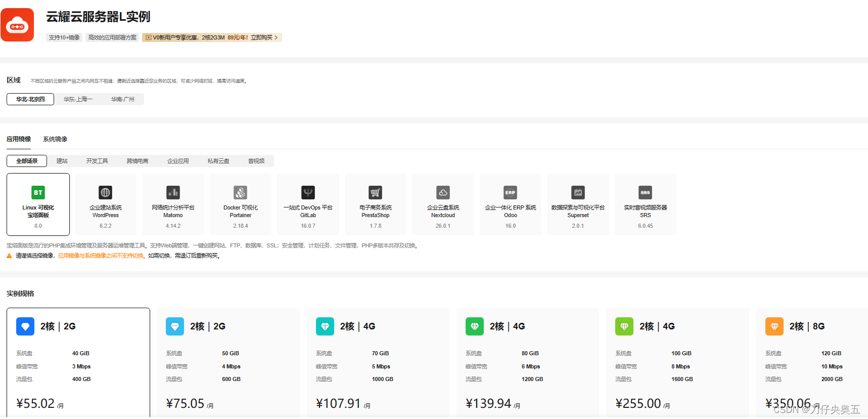Click the 40 GiB system disk value
868x419 pixels.
81,354
